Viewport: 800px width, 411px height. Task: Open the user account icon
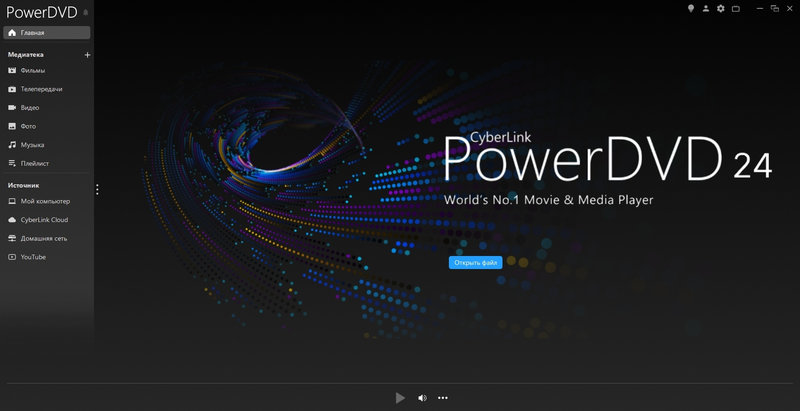[x=706, y=8]
